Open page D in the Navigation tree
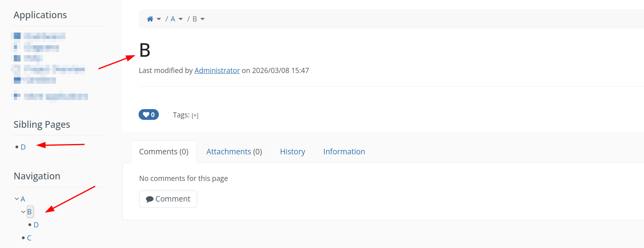This screenshot has height=248, width=644. coord(36,225)
